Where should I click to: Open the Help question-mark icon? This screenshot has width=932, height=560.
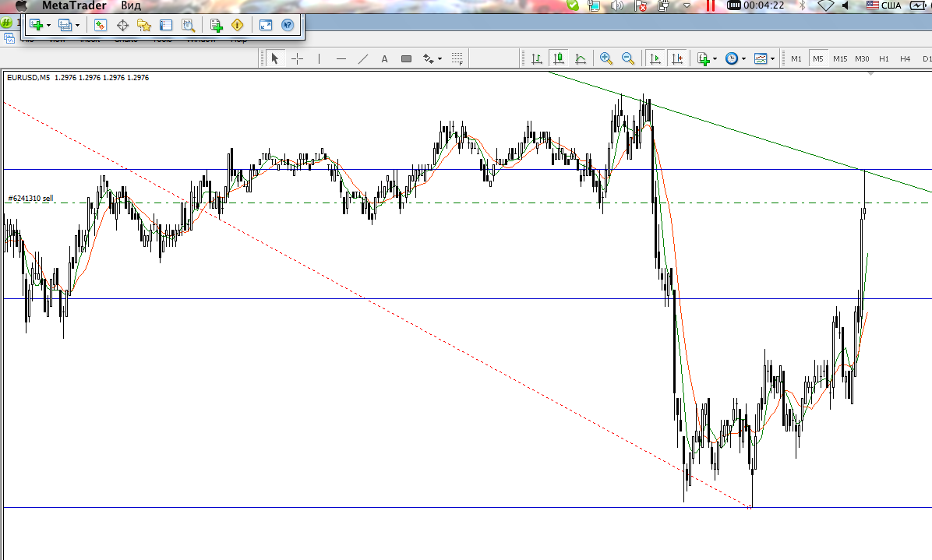pos(288,25)
